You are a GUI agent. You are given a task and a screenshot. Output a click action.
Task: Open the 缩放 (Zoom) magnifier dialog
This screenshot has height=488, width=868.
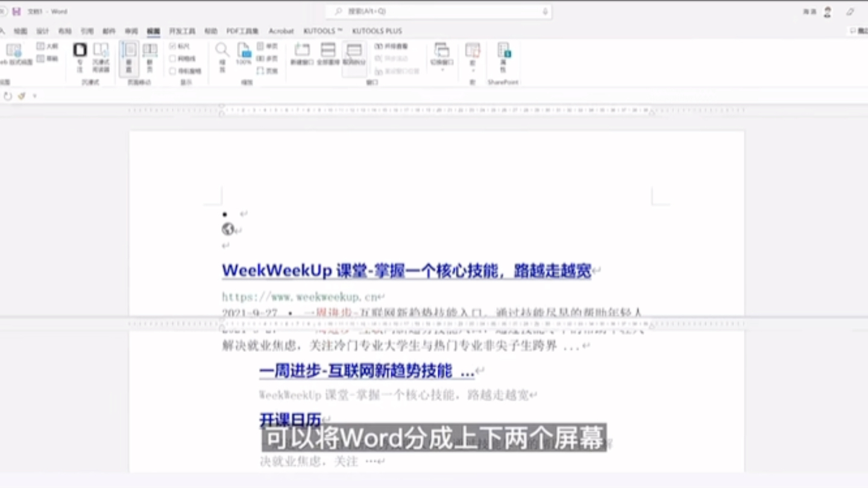(222, 58)
